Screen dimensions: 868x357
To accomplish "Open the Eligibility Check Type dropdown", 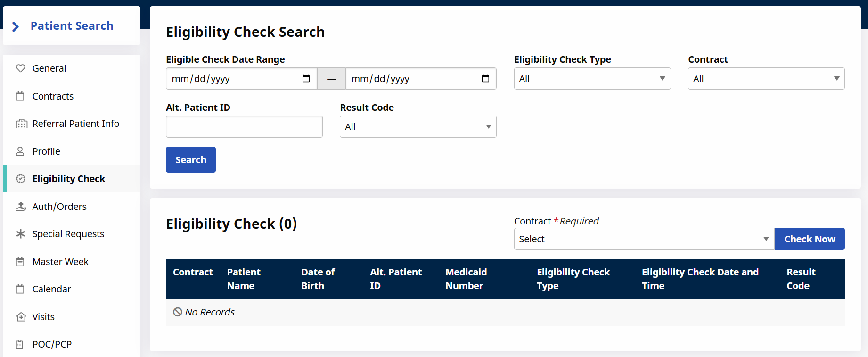I will [x=592, y=79].
